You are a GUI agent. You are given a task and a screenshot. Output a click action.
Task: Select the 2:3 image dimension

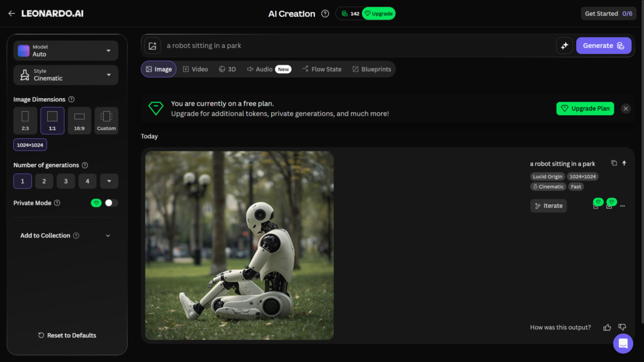point(25,121)
